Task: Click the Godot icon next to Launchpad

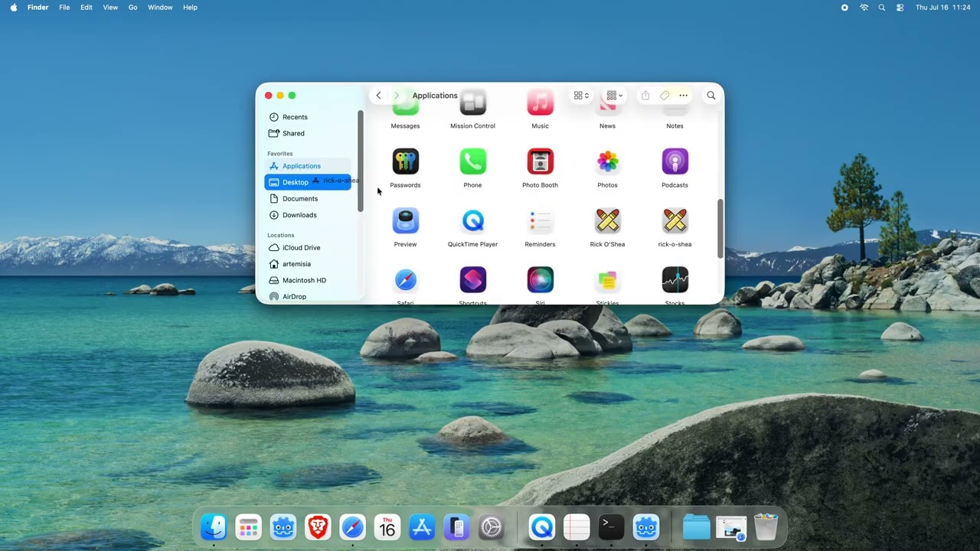Action: [x=283, y=527]
